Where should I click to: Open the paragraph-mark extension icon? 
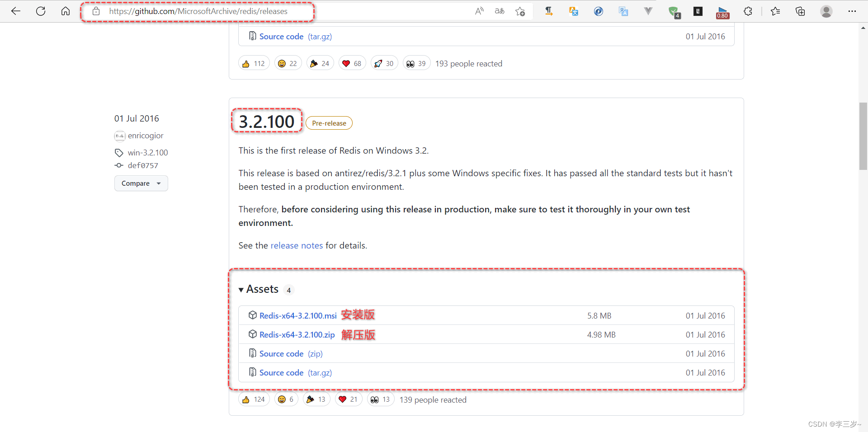(x=549, y=11)
